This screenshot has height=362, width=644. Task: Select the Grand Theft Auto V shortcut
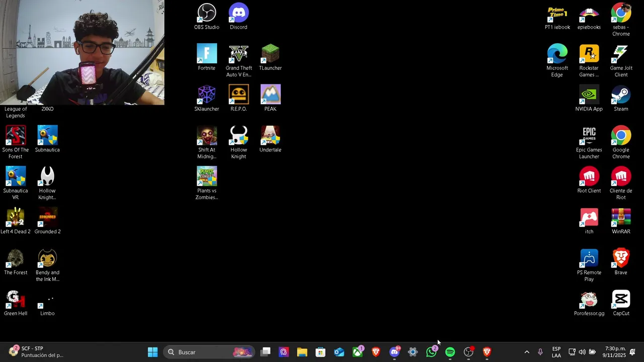tap(238, 61)
